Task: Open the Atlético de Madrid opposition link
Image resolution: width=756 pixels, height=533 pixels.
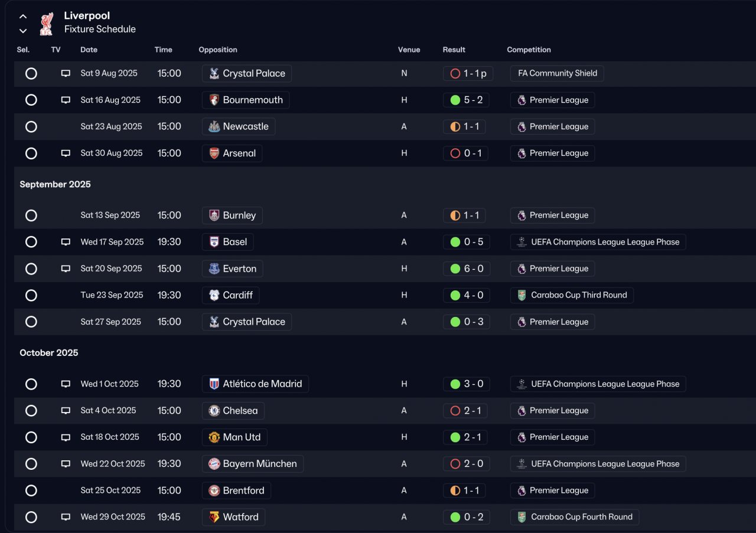Action: [262, 384]
